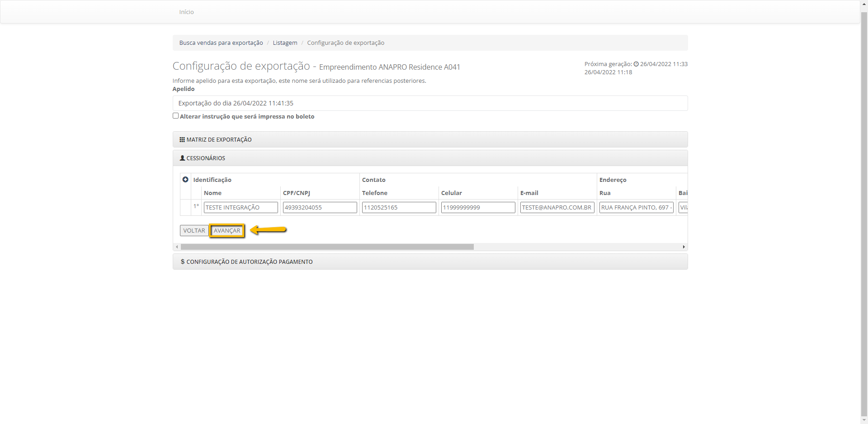Click the table's horizontal scrollbar thumb

(x=327, y=247)
